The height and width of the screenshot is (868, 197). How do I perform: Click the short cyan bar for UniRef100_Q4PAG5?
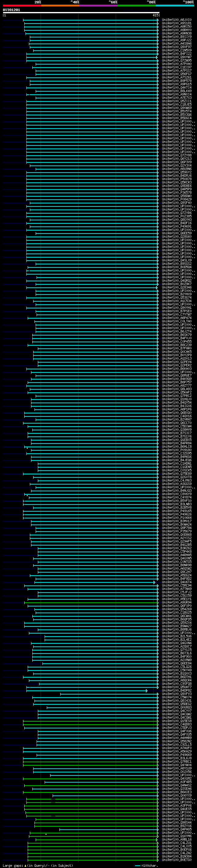pos(109,830)
